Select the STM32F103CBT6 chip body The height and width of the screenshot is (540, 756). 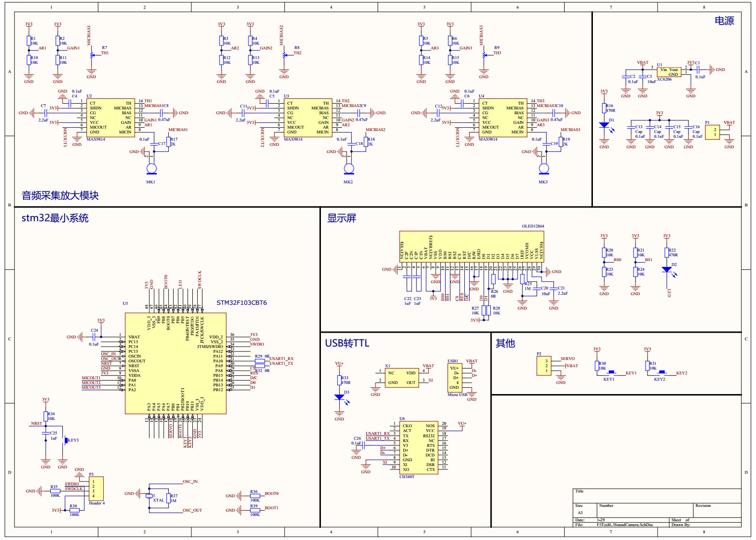point(176,363)
